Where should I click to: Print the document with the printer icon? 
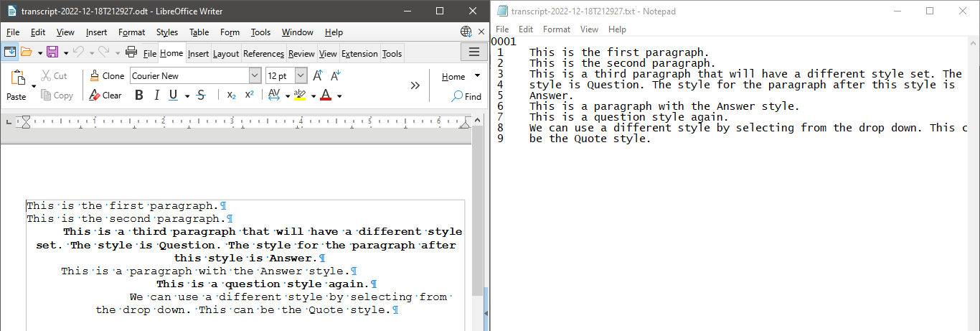click(x=131, y=52)
